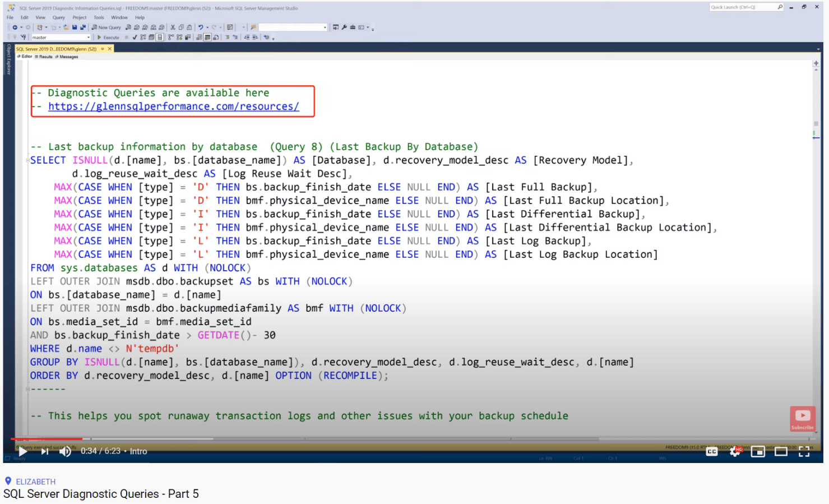
Task: Open the Object Explorer side panel
Action: [8, 60]
